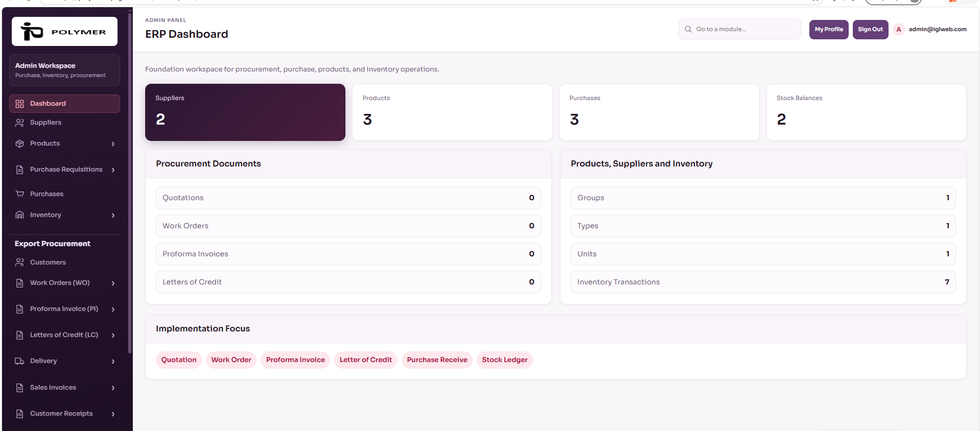Click the Products box icon in sidebar

tap(19, 143)
